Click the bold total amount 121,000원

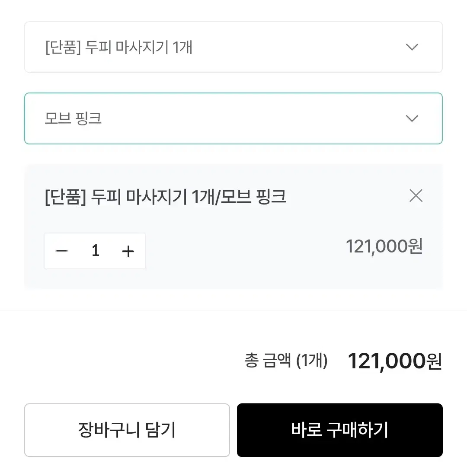point(395,361)
